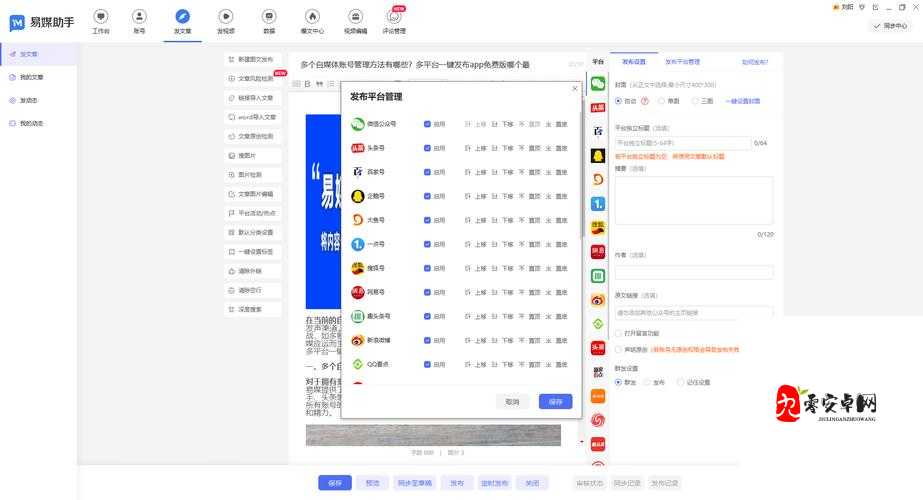The image size is (923, 500).
Task: Focus the 原文链接 input field
Action: tap(695, 313)
